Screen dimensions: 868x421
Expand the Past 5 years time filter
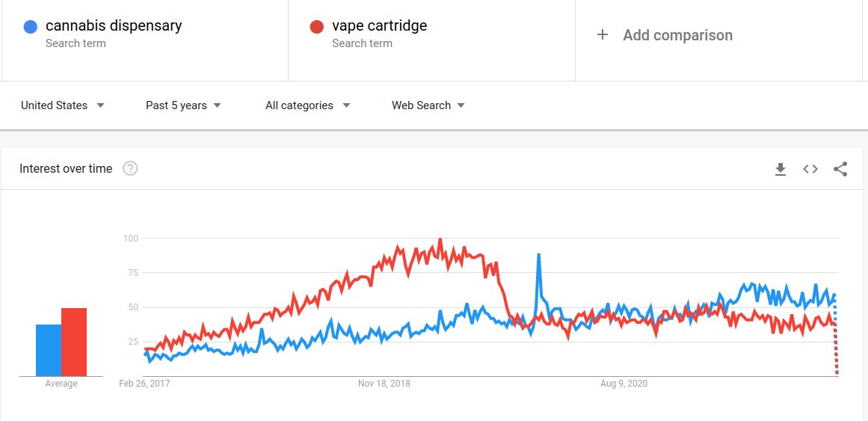[184, 105]
